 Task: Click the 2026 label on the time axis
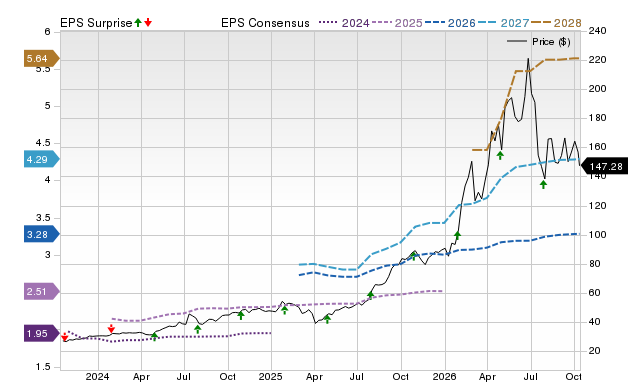444,376
